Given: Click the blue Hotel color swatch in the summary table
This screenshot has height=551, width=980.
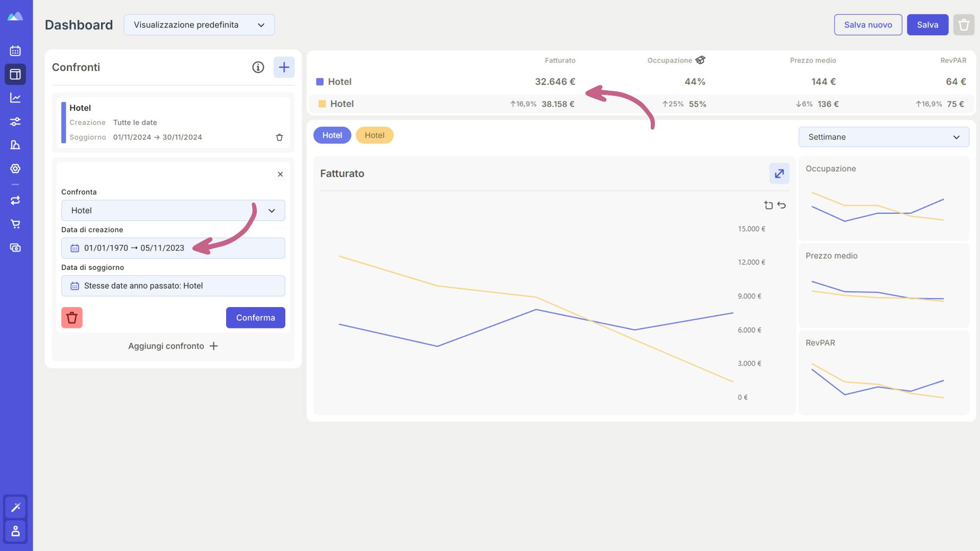Looking at the screenshot, I should click(x=320, y=82).
